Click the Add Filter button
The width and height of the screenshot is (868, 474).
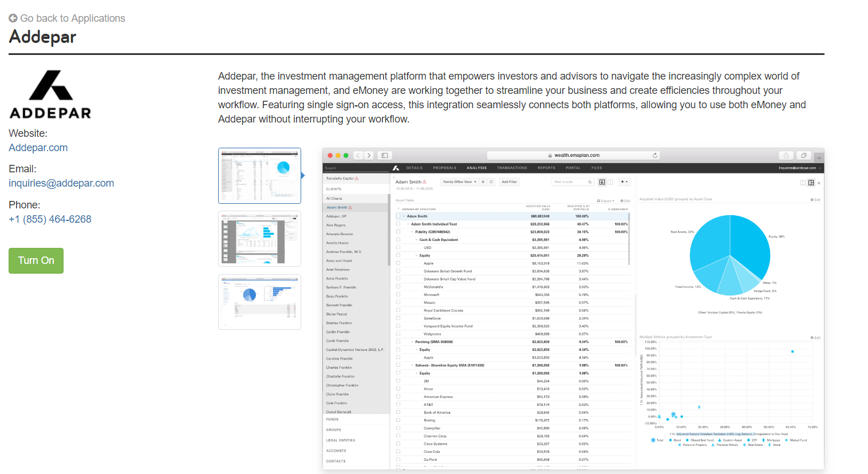coord(510,182)
